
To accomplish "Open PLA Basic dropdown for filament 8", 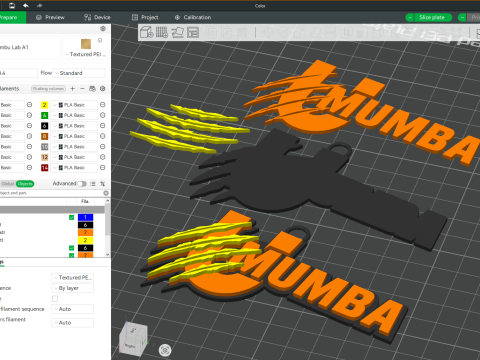I will [74, 136].
